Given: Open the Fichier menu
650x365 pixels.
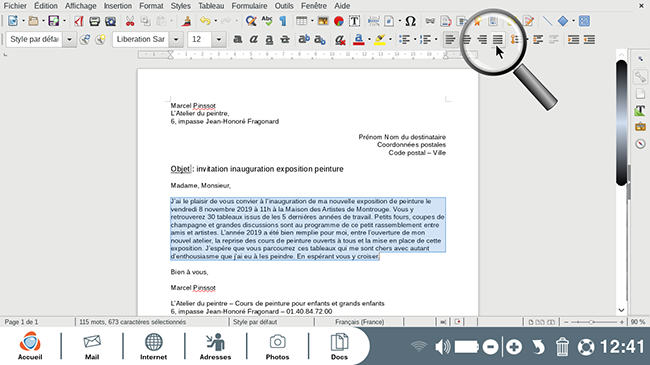Looking at the screenshot, I should click(x=15, y=6).
